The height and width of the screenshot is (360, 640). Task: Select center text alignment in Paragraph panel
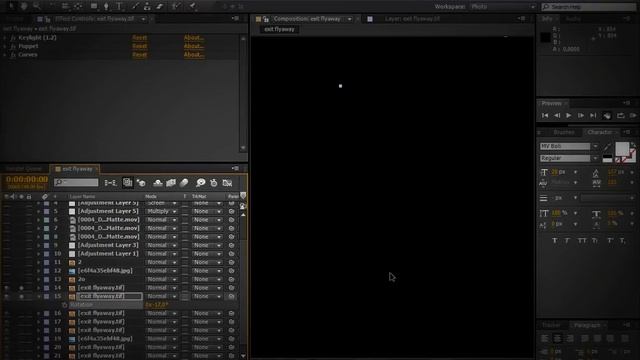[x=557, y=338]
